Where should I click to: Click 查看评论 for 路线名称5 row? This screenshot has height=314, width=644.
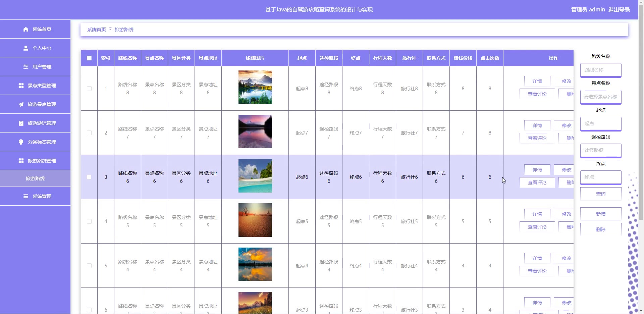[537, 227]
